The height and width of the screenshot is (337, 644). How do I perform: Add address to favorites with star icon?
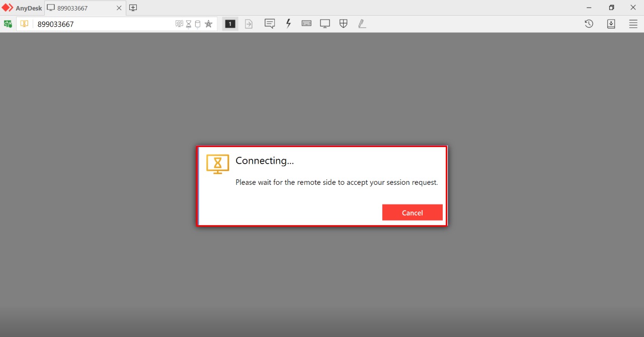(x=208, y=24)
